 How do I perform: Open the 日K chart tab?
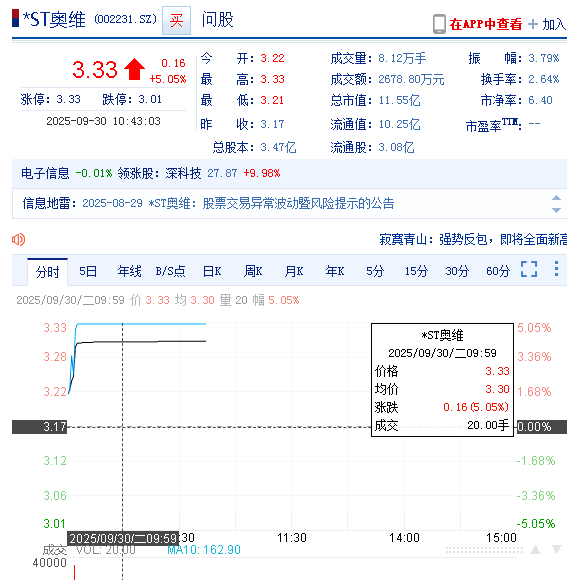click(212, 272)
